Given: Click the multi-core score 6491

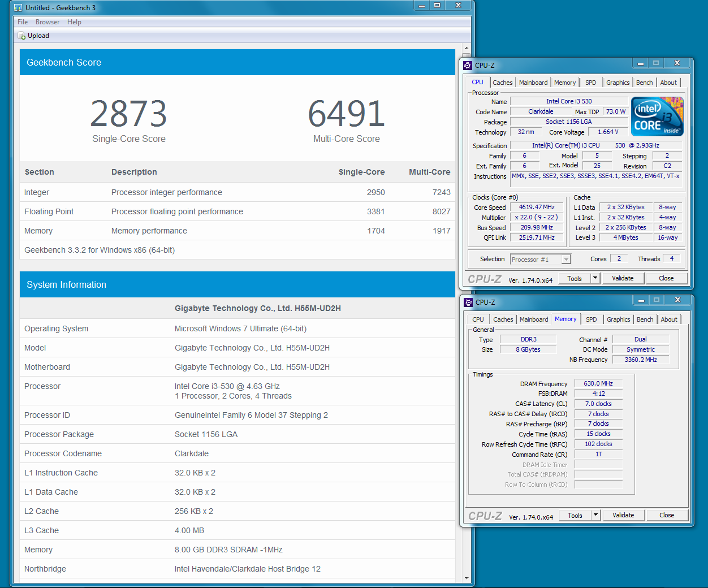Looking at the screenshot, I should [347, 113].
